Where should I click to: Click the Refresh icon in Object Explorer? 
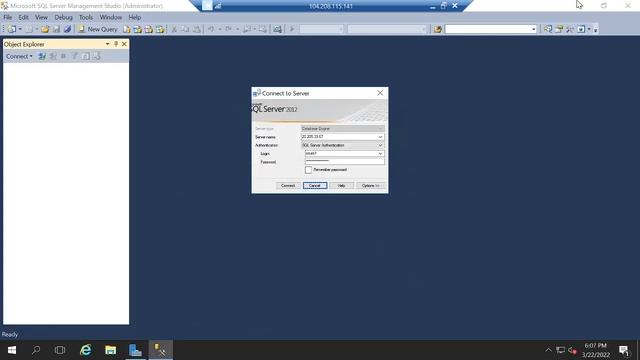coord(86,56)
